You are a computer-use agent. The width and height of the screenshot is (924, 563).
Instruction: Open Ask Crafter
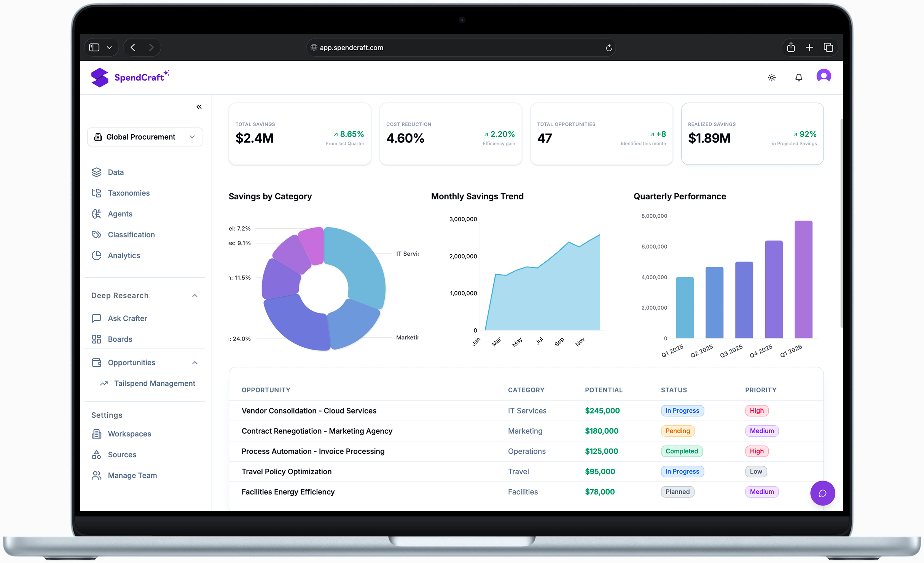tap(127, 318)
